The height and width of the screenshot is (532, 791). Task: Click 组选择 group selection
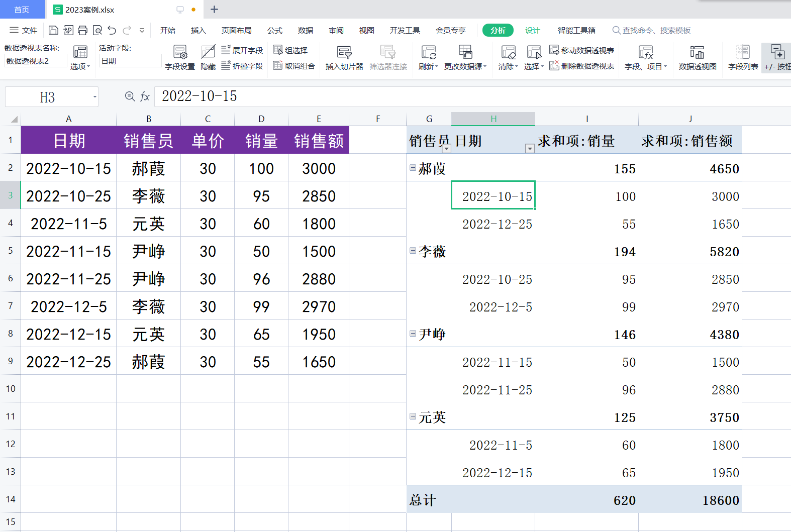pos(290,50)
